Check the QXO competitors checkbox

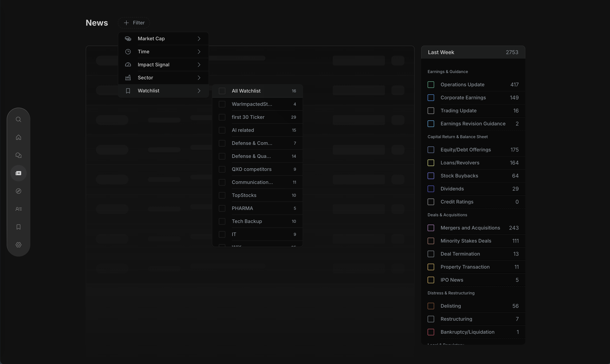[222, 169]
